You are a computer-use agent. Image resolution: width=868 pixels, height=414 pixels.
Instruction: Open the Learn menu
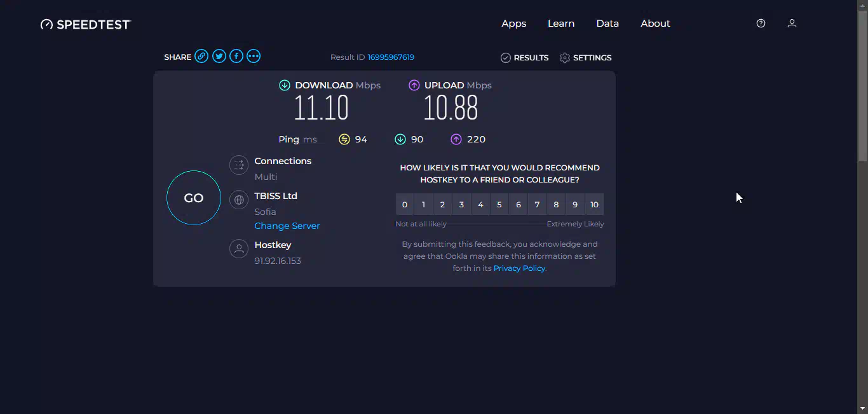click(x=561, y=24)
